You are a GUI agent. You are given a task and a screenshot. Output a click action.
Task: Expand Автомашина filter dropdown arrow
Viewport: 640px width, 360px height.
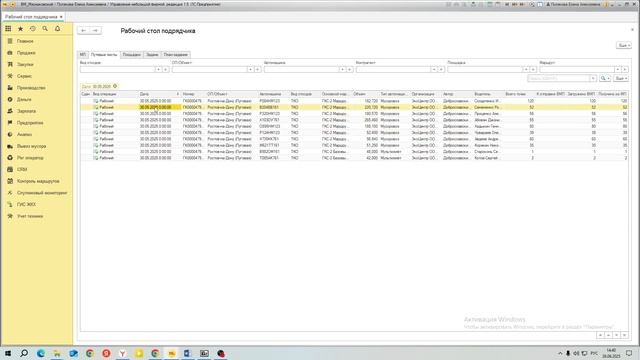click(342, 69)
